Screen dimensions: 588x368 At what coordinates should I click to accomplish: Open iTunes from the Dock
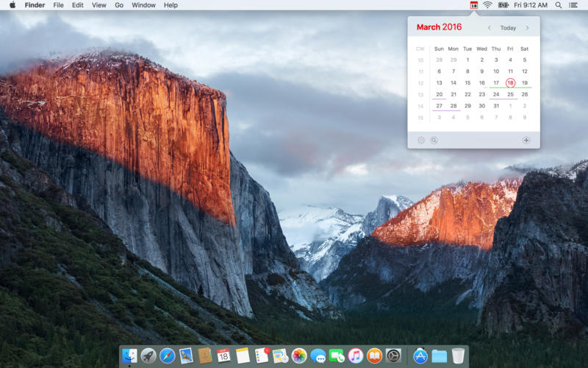(356, 355)
